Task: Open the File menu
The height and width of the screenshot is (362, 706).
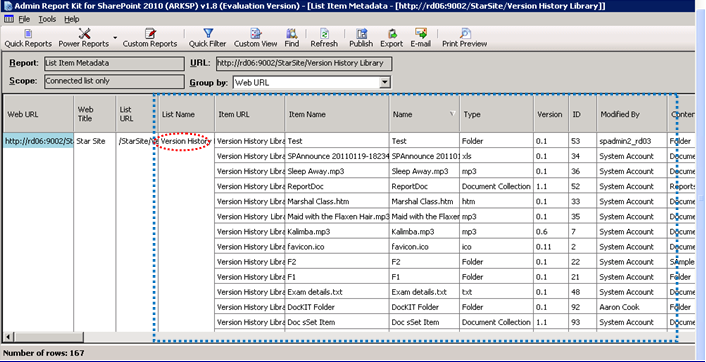Action: click(x=24, y=19)
